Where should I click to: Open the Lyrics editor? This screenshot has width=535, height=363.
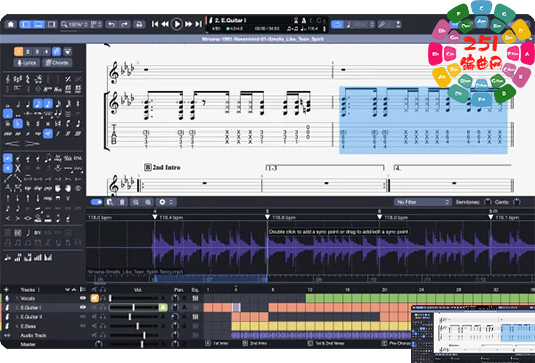tap(27, 63)
